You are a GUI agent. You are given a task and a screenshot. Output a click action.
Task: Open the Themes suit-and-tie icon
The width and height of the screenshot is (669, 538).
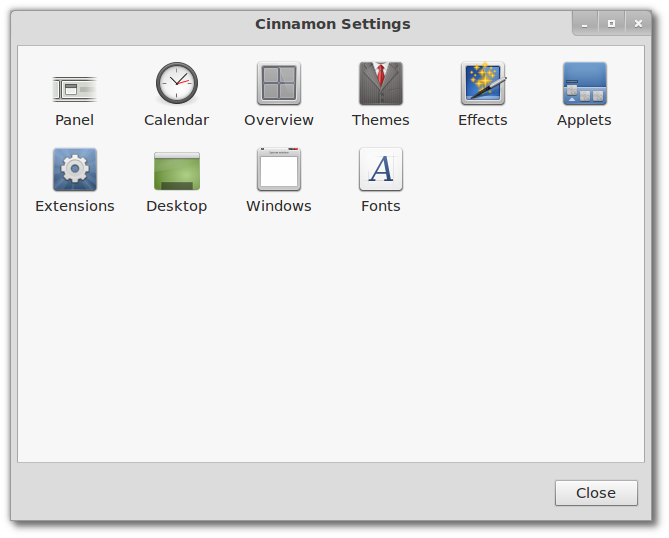click(x=381, y=84)
